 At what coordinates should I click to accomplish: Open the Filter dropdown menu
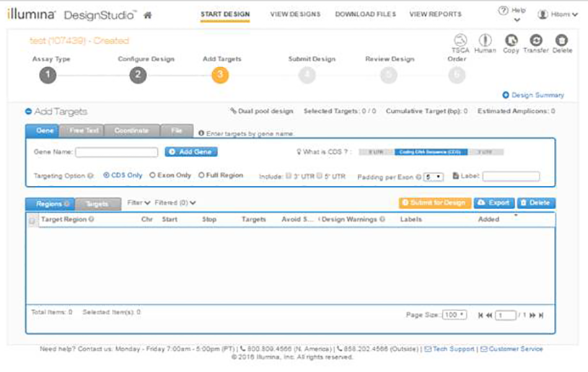tap(138, 203)
